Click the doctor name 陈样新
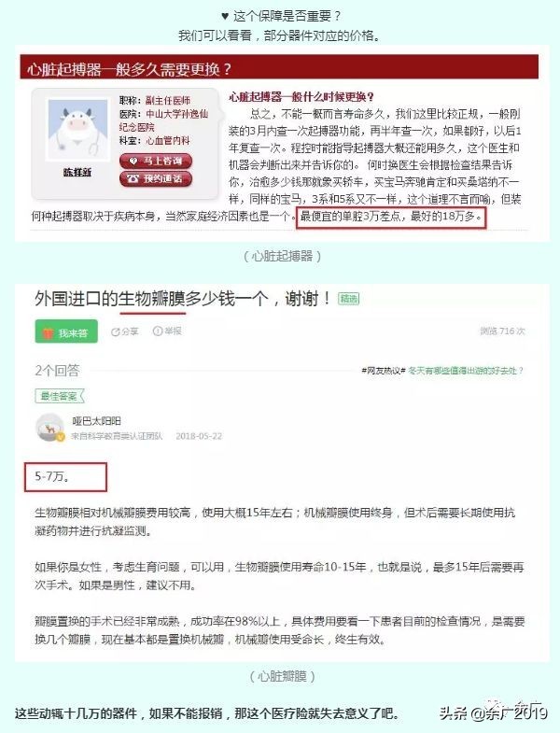This screenshot has width=560, height=733. click(77, 173)
